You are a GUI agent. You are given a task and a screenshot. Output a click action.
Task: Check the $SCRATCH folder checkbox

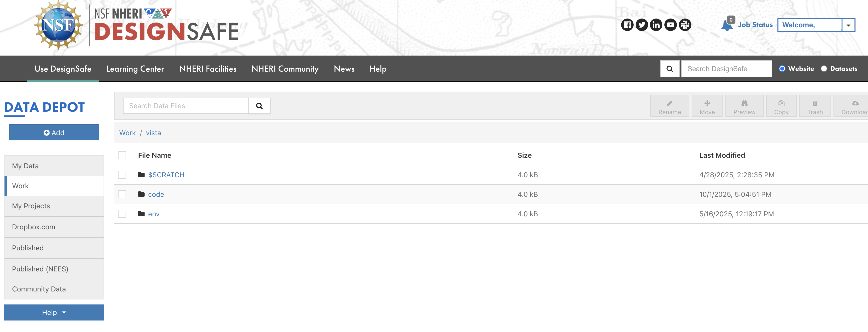coord(122,175)
